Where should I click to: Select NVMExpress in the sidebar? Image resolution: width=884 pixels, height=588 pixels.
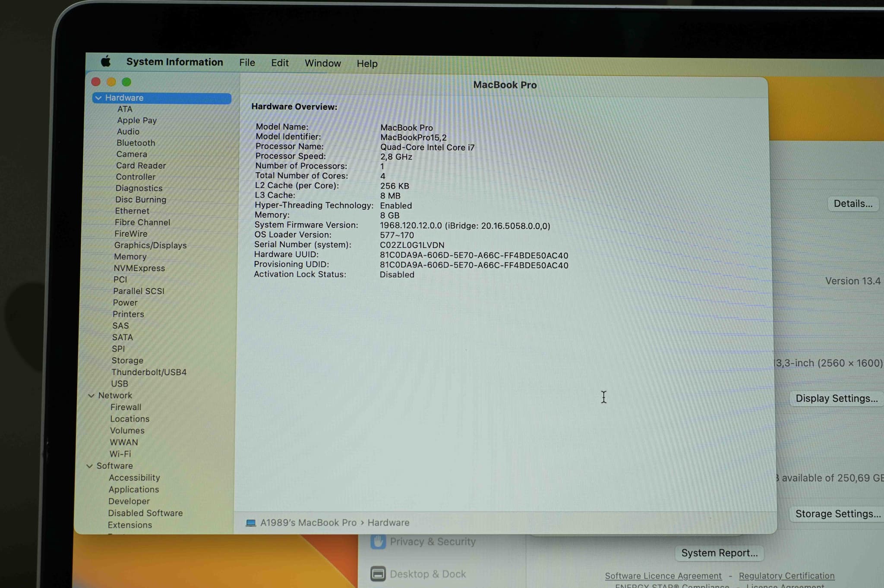click(x=139, y=268)
